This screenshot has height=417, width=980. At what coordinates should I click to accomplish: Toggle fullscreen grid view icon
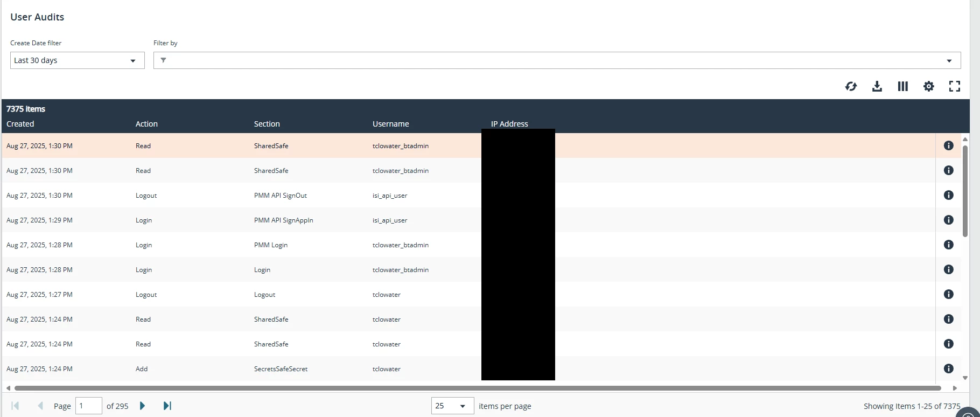(955, 86)
